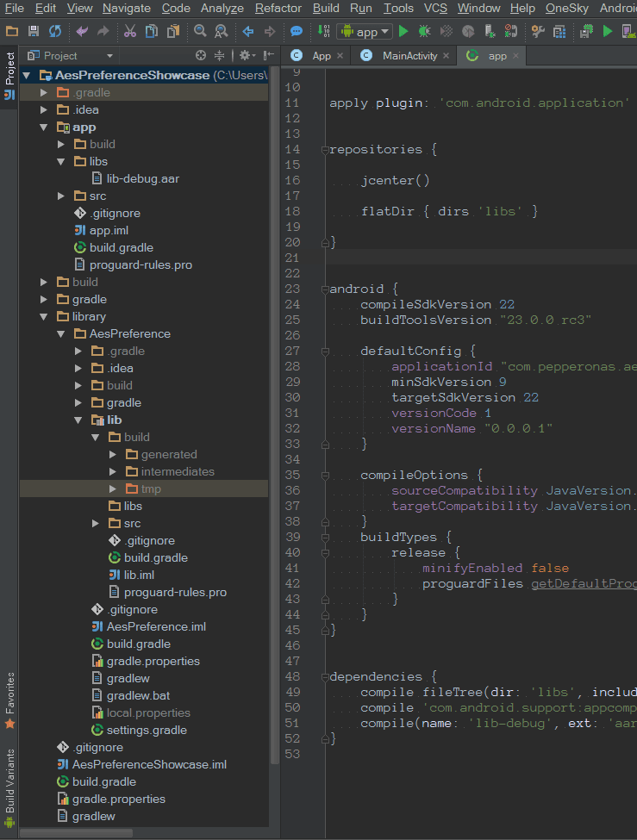Screen dimensions: 637x840
Task: Toggle the Build Variants sidebar tab
Action: click(9, 787)
